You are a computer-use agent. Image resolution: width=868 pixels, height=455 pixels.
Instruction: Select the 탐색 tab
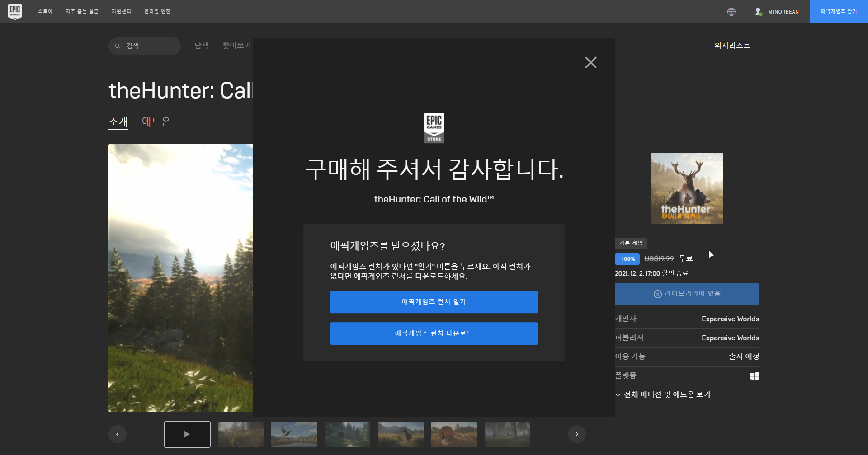pos(202,46)
